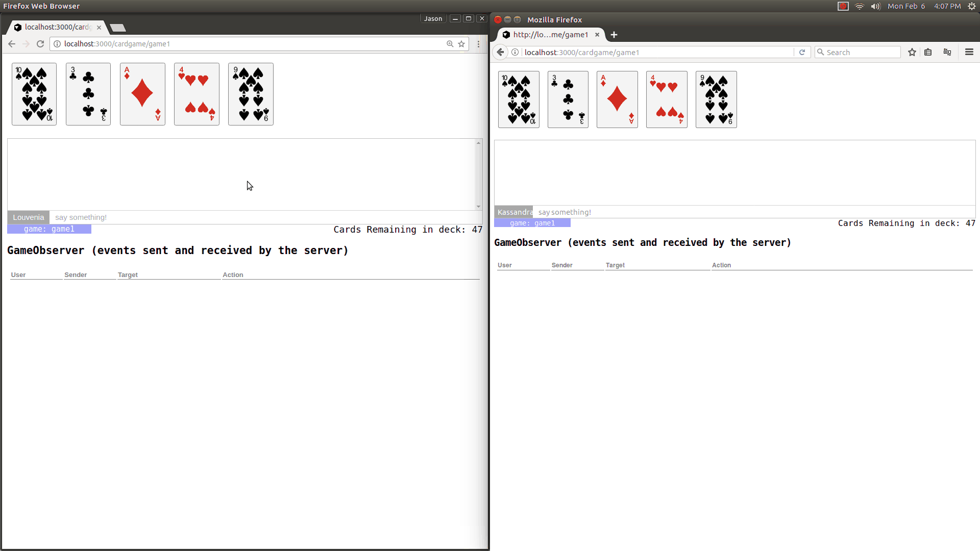Open Firefox hamburger menu

pos(969,52)
